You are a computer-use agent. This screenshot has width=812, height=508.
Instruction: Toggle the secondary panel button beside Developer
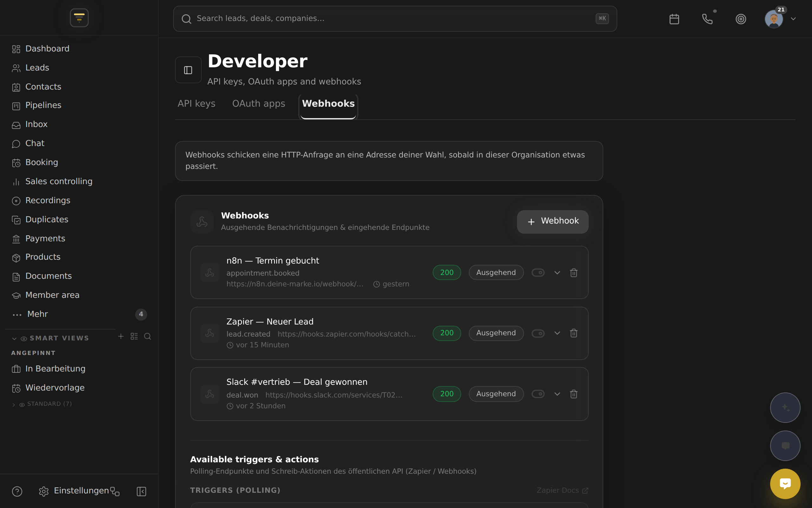click(188, 70)
